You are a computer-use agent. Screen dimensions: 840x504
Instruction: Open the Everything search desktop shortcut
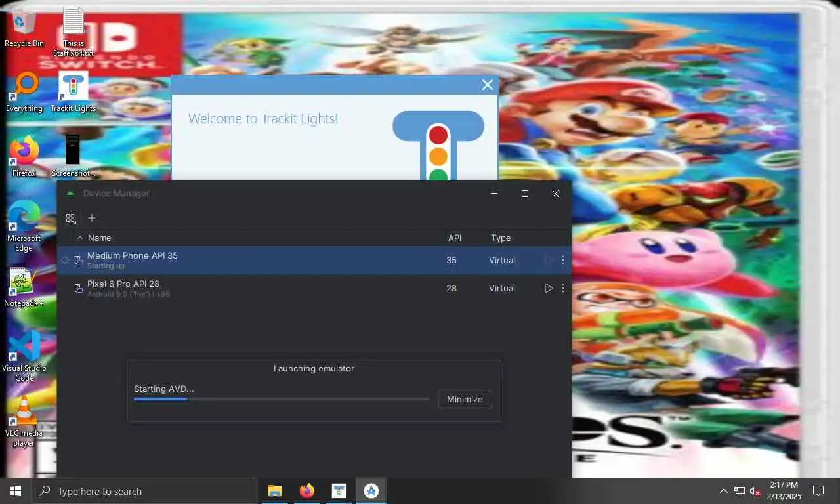pyautogui.click(x=24, y=93)
